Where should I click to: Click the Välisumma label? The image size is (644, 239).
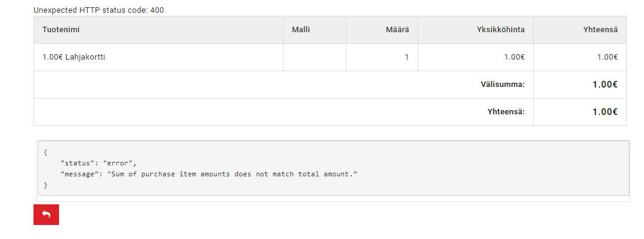[x=503, y=84]
